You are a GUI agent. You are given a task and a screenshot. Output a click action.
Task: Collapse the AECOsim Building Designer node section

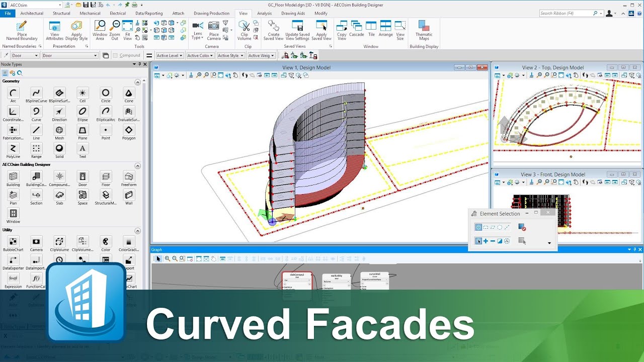137,165
